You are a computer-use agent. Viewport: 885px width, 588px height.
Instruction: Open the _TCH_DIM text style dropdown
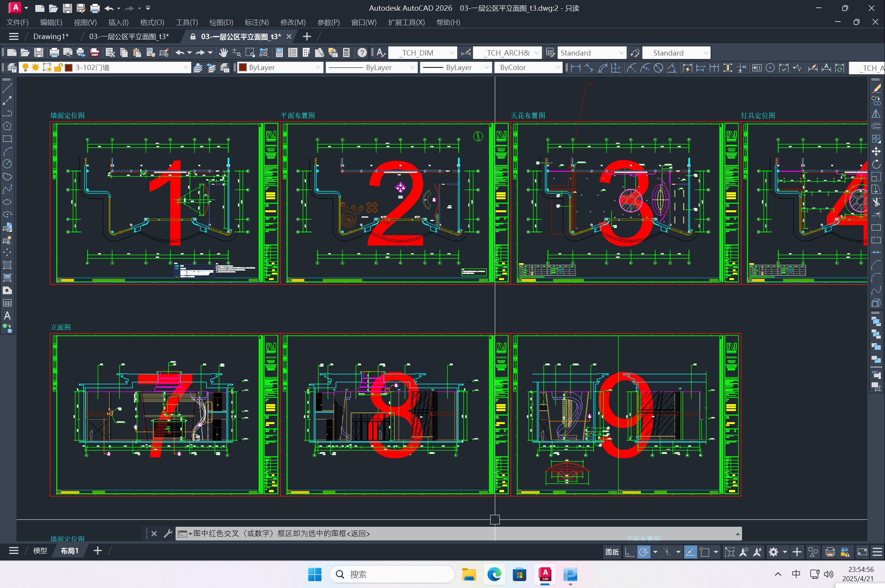452,53
